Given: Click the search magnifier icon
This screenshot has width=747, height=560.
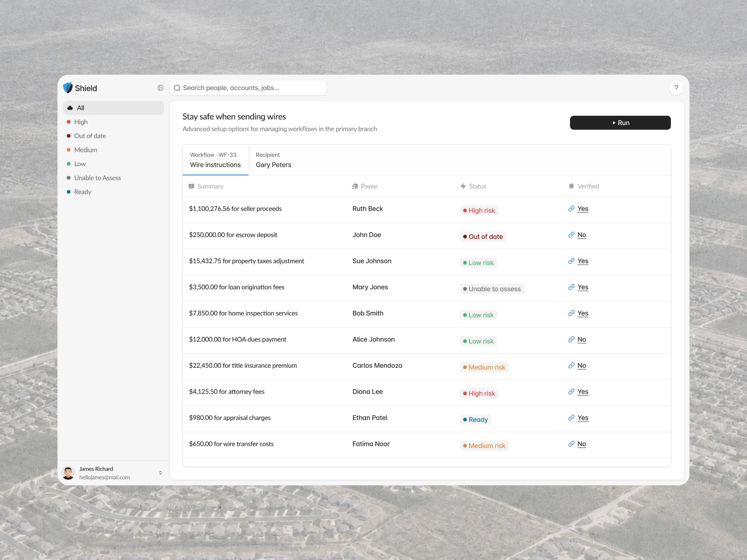Looking at the screenshot, I should point(177,88).
